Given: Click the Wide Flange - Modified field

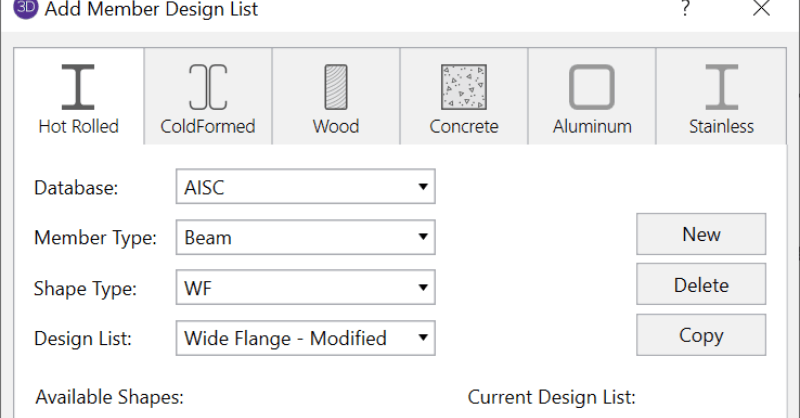Looking at the screenshot, I should coord(290,338).
